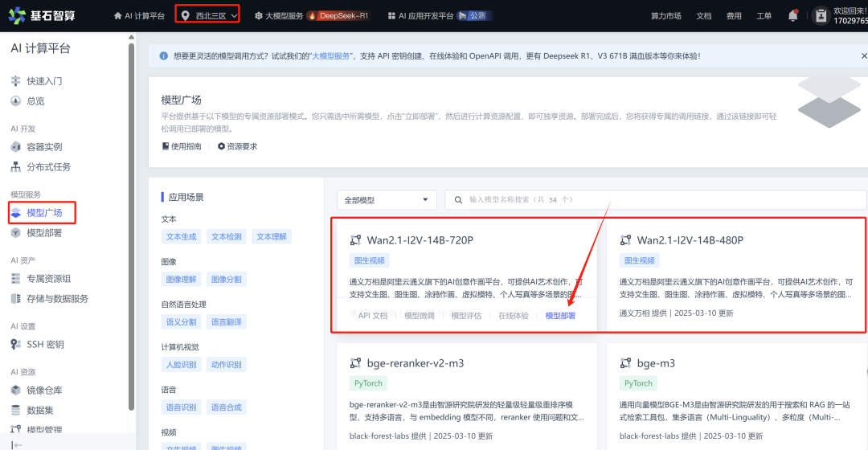This screenshot has height=450, width=868.
Task: Click the 容器实例 sidebar icon
Action: point(15,147)
